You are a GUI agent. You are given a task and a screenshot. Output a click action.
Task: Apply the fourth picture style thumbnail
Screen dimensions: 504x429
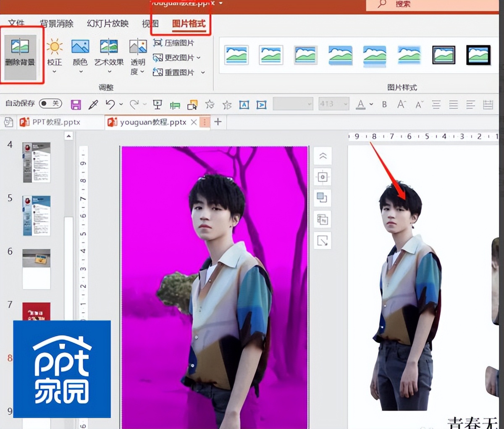pos(340,55)
